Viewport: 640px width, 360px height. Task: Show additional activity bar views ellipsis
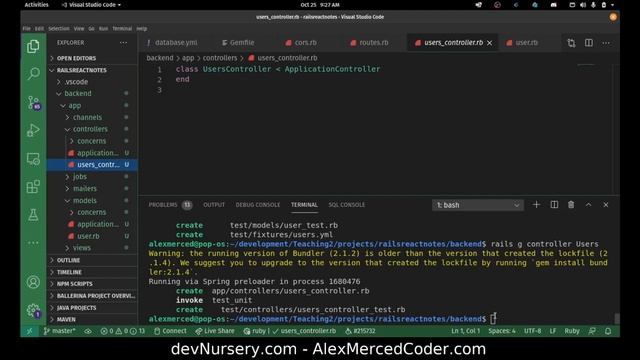(x=33, y=242)
